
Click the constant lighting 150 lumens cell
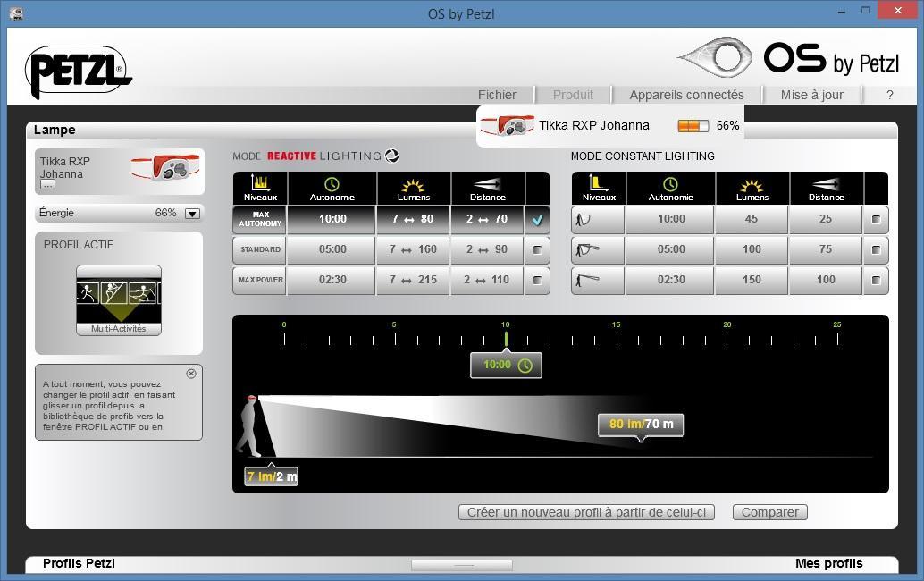752,280
